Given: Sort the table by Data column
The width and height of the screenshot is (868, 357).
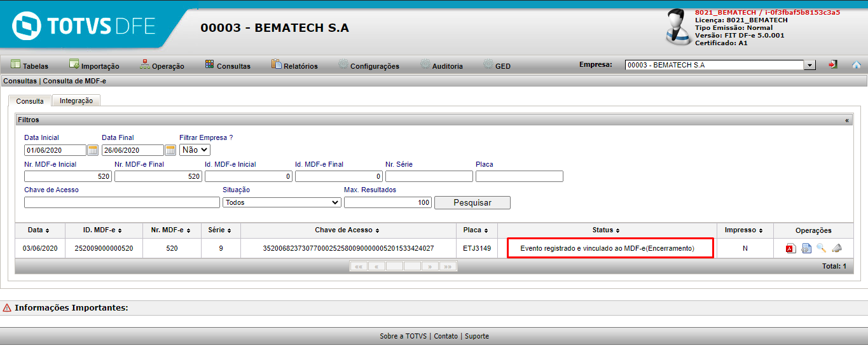Looking at the screenshot, I should (x=38, y=230).
